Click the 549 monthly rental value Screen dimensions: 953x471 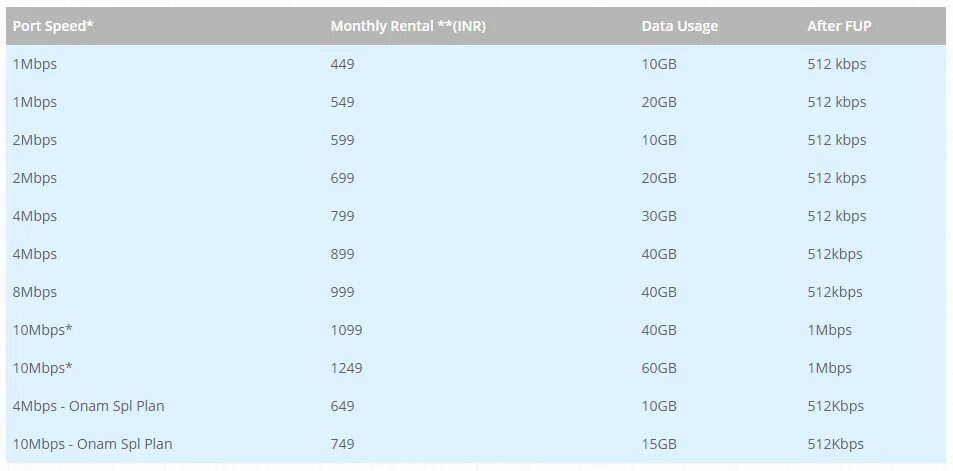[x=342, y=102]
